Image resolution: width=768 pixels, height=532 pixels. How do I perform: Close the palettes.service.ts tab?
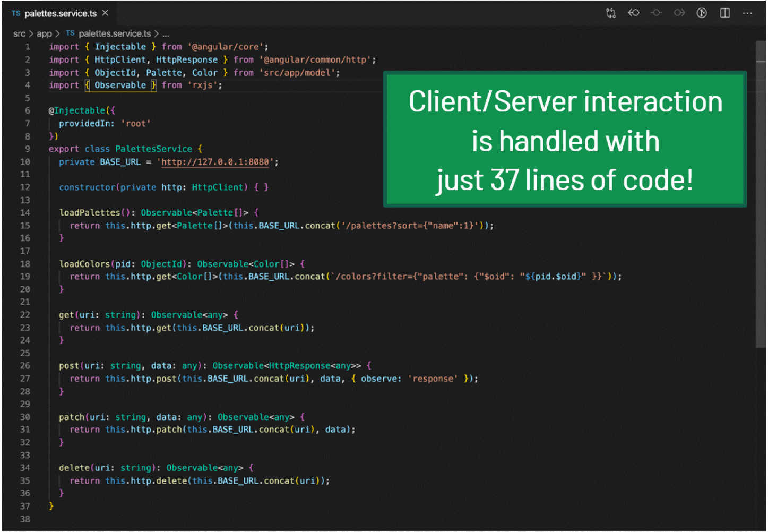click(105, 13)
